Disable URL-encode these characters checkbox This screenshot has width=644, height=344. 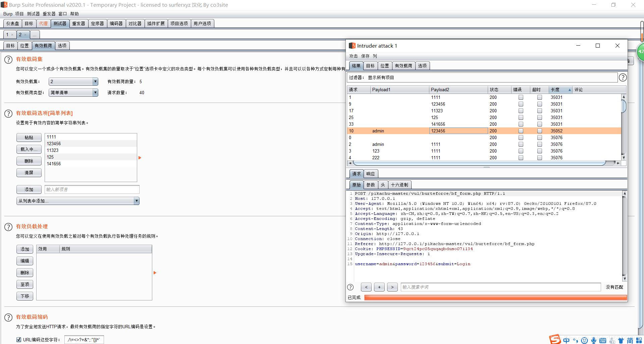pyautogui.click(x=19, y=340)
